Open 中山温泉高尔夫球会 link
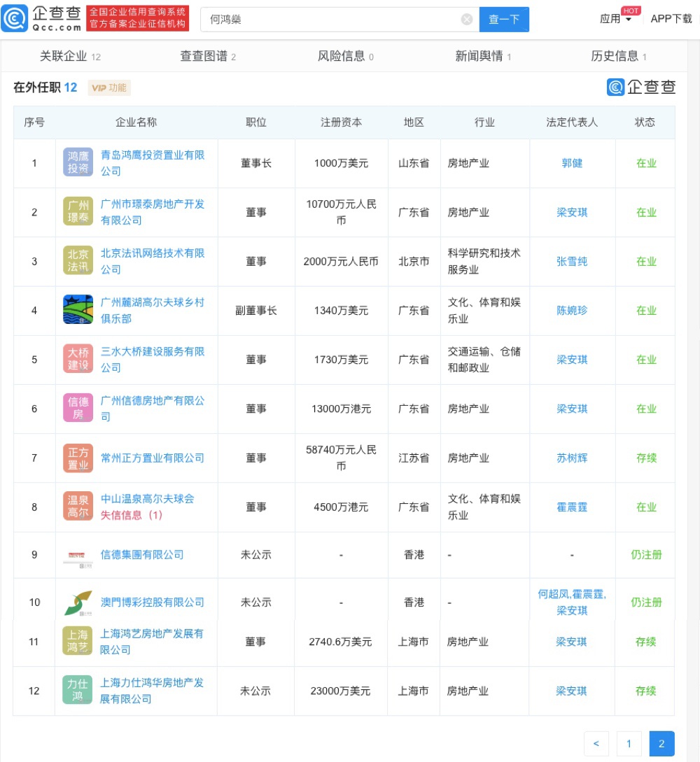This screenshot has width=700, height=762. [147, 499]
